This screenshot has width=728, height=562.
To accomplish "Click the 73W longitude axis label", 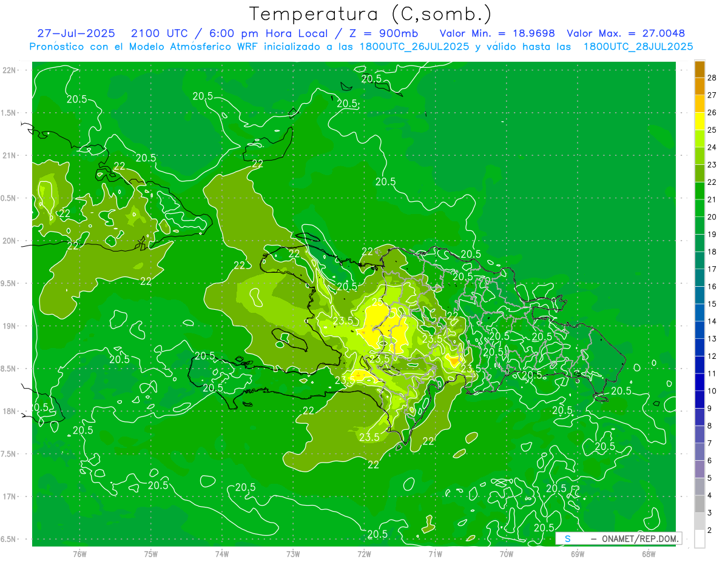I will [293, 554].
